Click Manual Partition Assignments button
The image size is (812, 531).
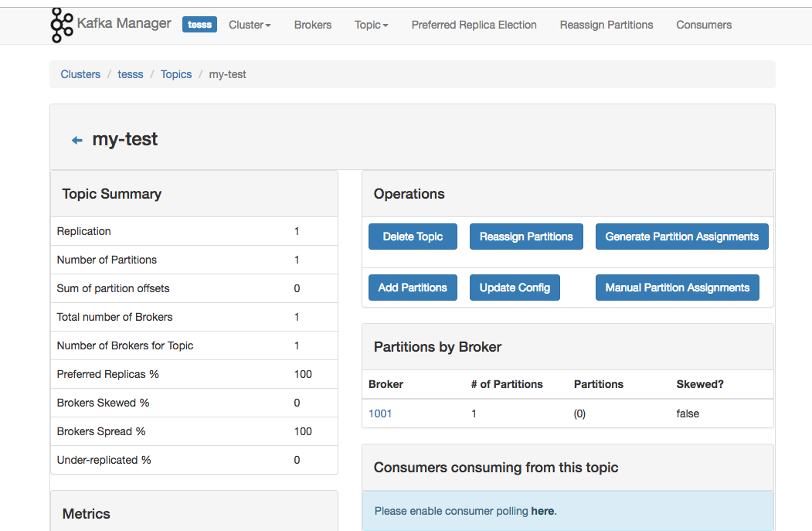(678, 288)
